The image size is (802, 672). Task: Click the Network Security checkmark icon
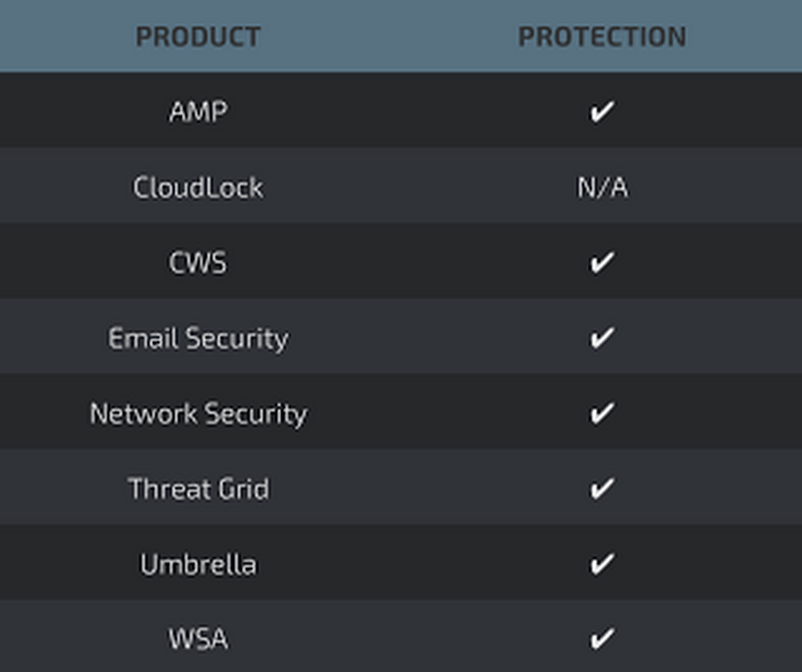tap(601, 413)
